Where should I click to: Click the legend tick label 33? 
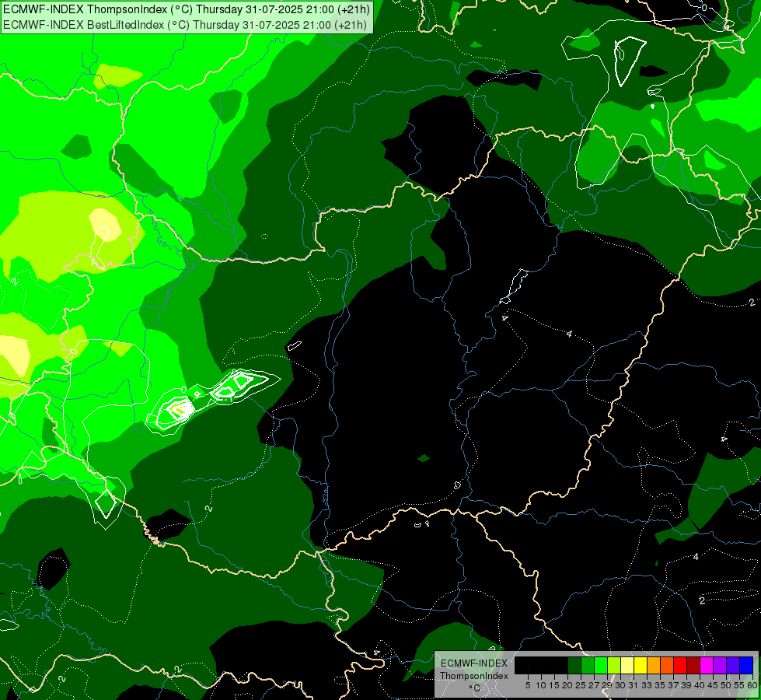pos(647,685)
